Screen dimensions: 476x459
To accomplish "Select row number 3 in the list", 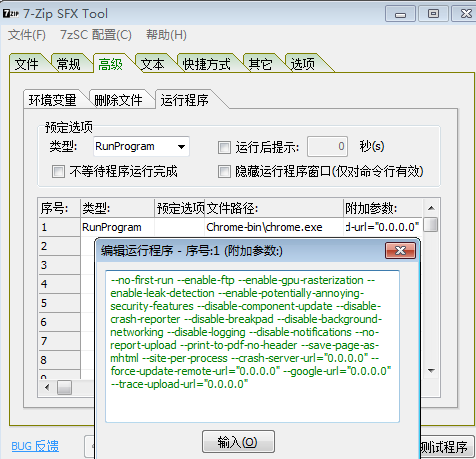I will (59, 265).
